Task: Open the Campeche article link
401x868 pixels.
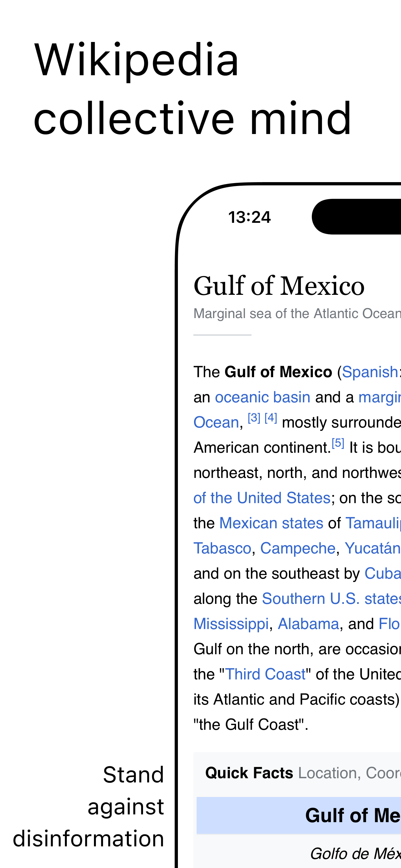Action: point(298,549)
